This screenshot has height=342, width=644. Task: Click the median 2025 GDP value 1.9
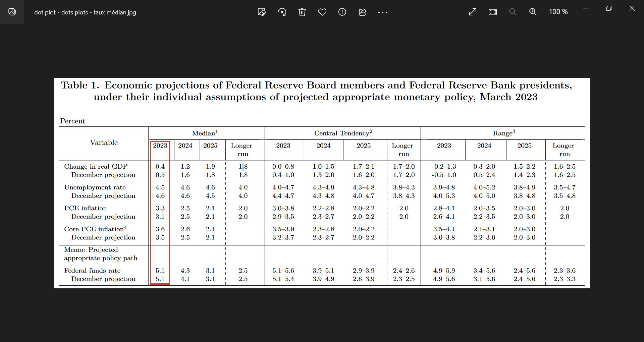(210, 166)
